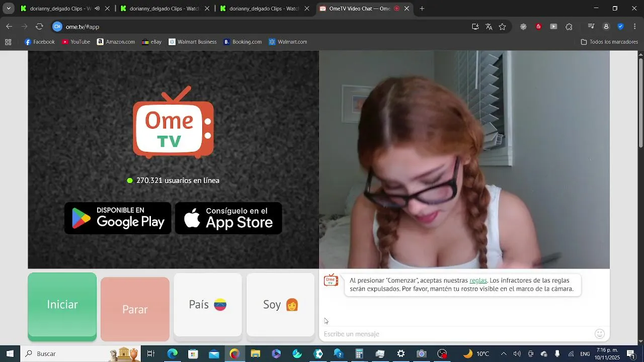This screenshot has width=644, height=362.
Task: Click the OmeTV logo
Action: coord(173,122)
